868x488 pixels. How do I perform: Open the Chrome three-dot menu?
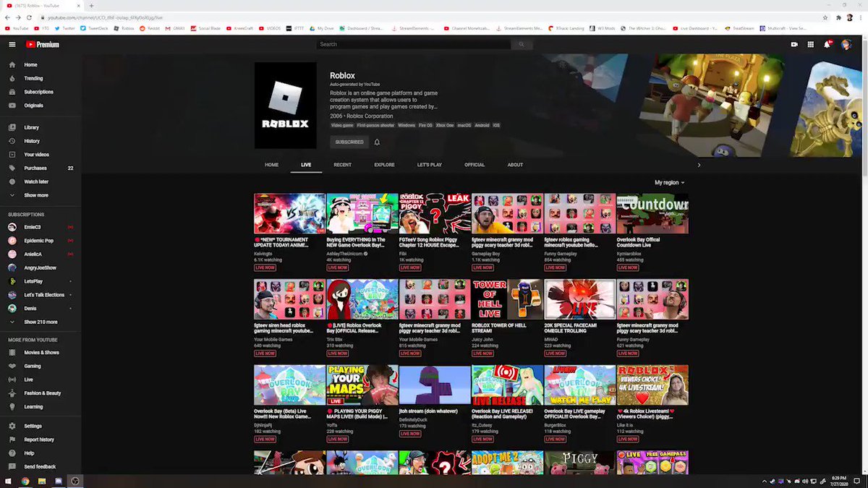click(x=861, y=17)
